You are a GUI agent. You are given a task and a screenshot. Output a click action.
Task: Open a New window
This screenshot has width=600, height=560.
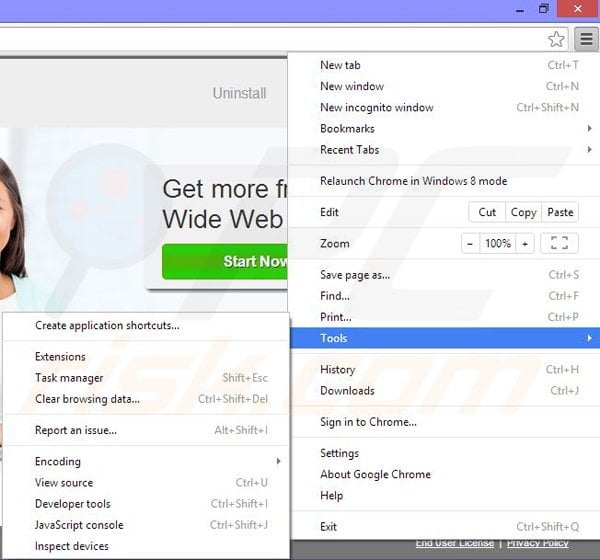(445, 86)
